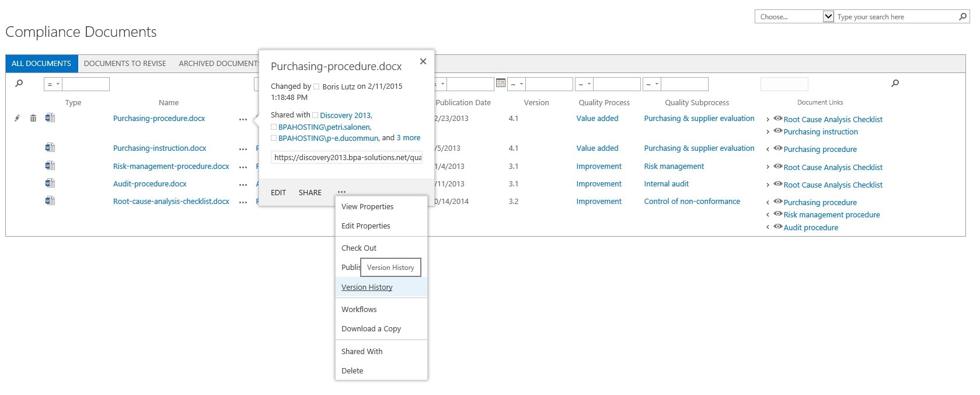Click the presence square beside Discovery 2013
The width and height of the screenshot is (980, 395).
(x=315, y=115)
